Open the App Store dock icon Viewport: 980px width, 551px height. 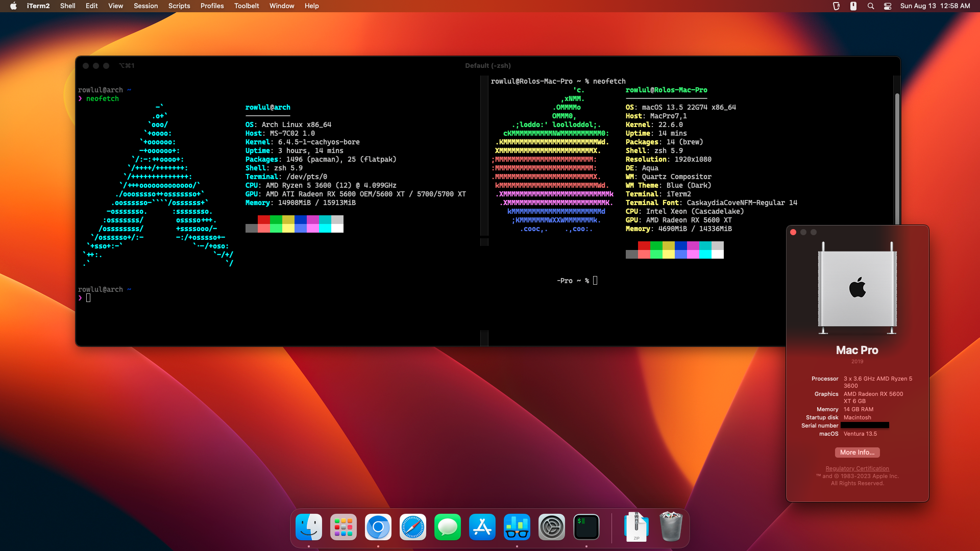point(482,527)
